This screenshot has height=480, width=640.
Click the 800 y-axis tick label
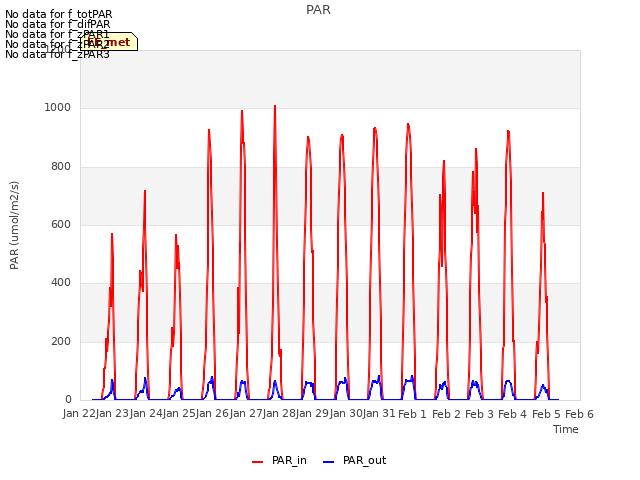tap(61, 167)
